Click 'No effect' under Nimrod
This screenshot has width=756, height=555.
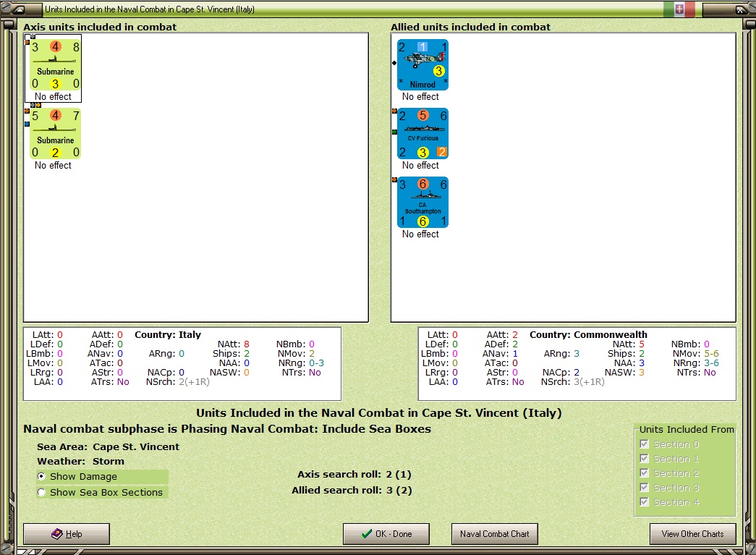click(x=420, y=96)
